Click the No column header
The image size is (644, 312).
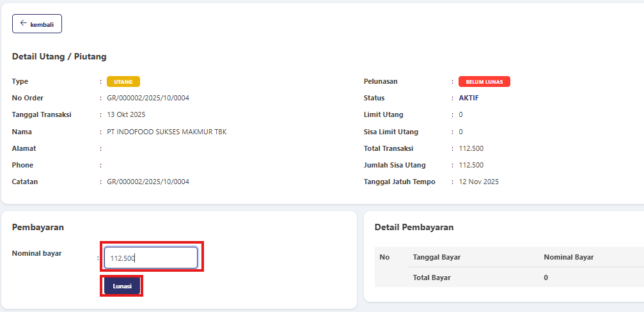click(384, 257)
